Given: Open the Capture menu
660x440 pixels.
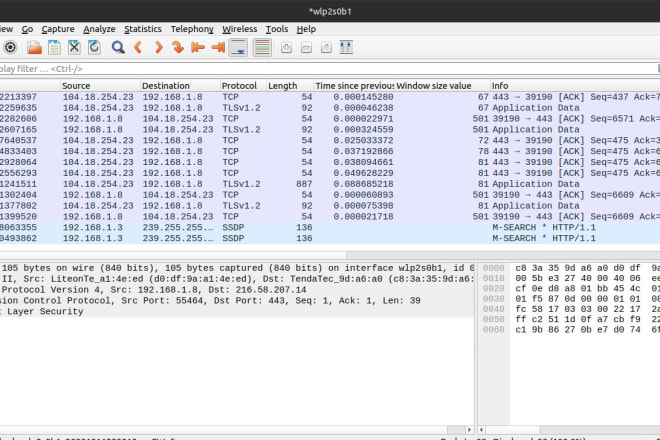Looking at the screenshot, I should [58, 29].
